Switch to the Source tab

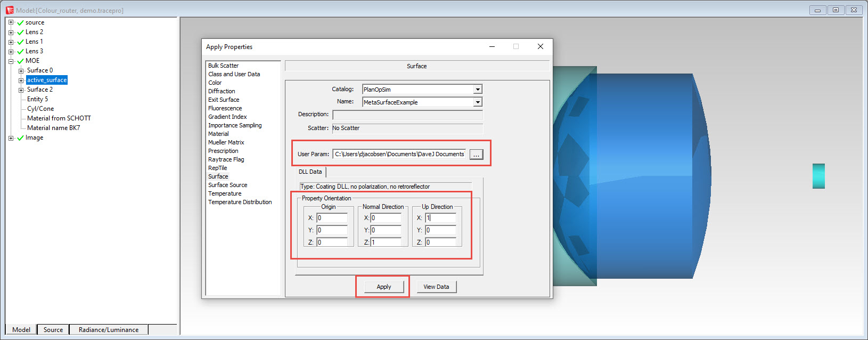point(53,330)
